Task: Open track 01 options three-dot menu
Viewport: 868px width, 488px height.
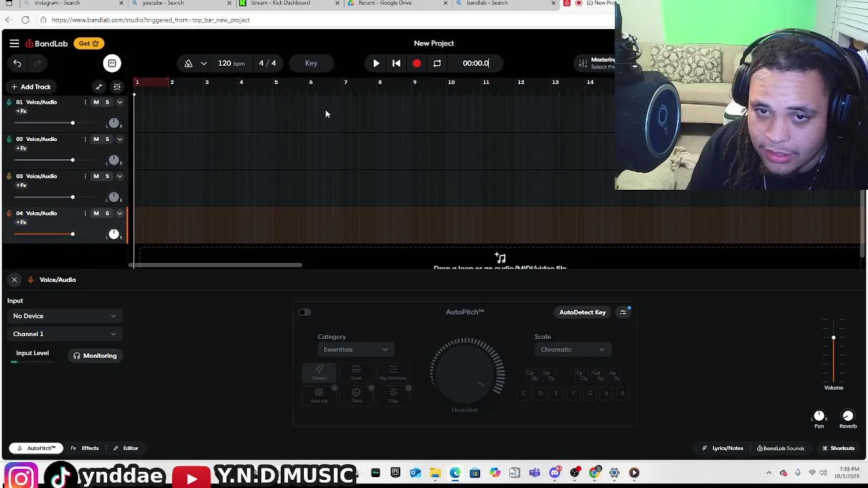Action: (85, 102)
